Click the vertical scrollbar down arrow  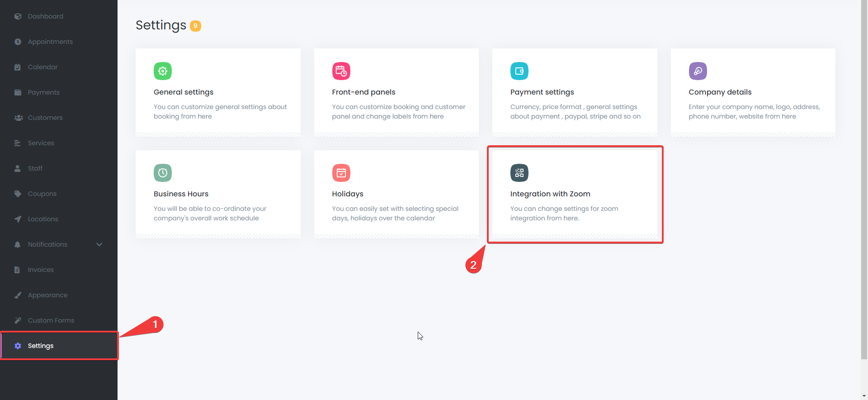coord(864,396)
